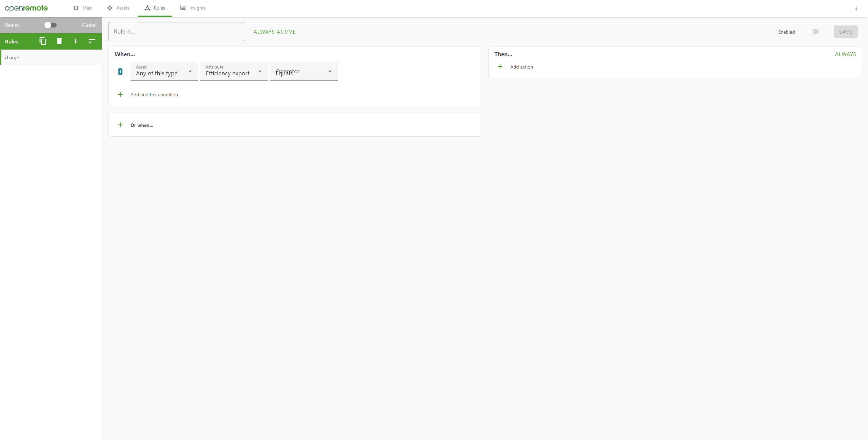Open the three-dot menu in the header
The image size is (868, 440).
(856, 8)
